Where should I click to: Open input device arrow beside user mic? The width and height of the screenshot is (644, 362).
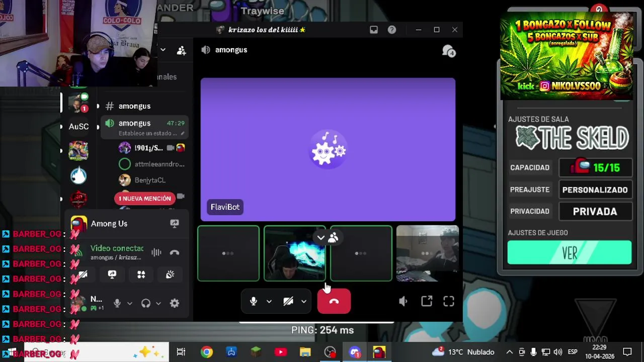tap(129, 303)
